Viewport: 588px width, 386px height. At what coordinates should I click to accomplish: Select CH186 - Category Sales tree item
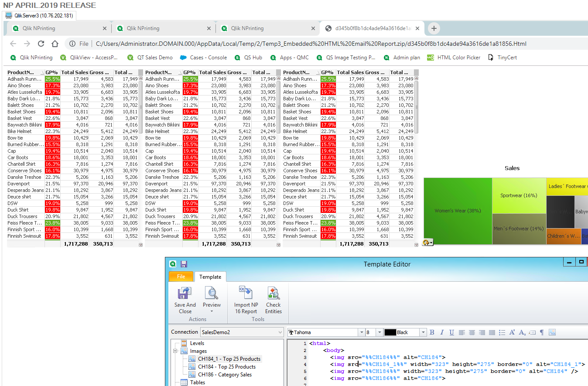click(x=225, y=375)
